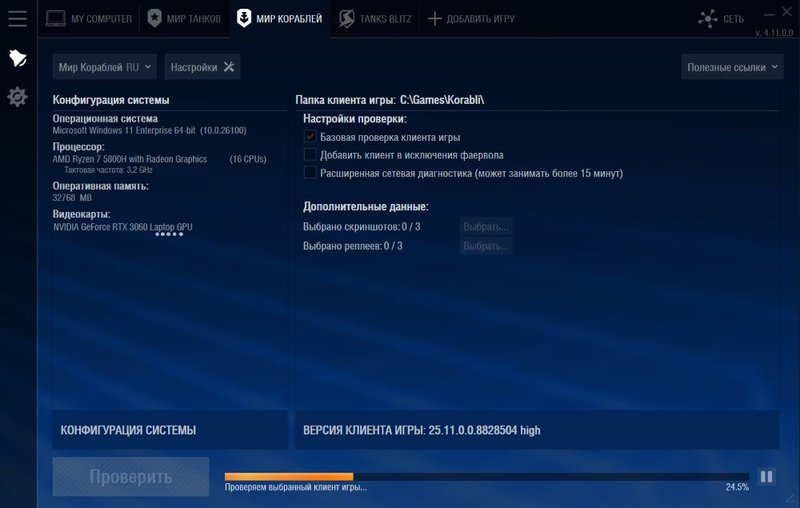The height and width of the screenshot is (508, 800).
Task: Open the Сеть network icon
Action: [709, 18]
